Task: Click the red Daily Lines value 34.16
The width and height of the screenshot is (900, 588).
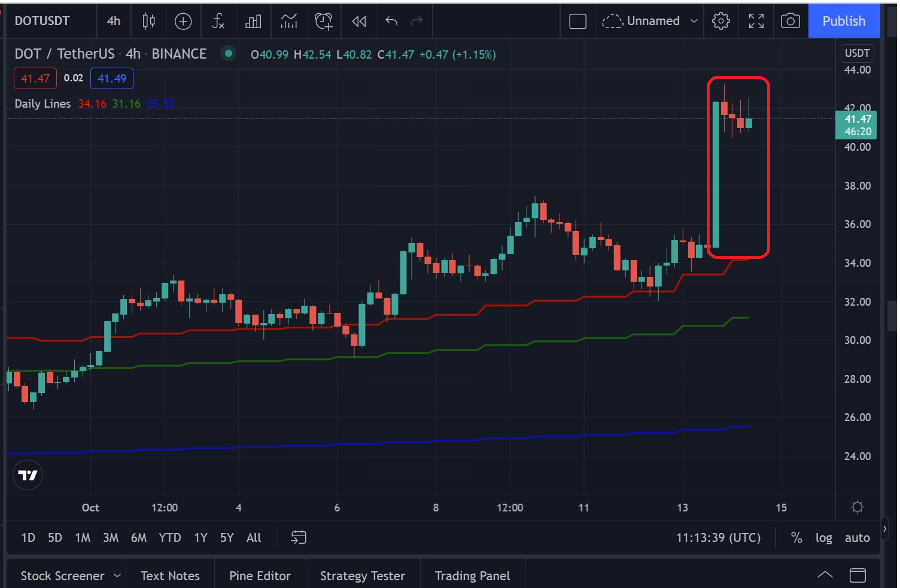Action: 92,103
